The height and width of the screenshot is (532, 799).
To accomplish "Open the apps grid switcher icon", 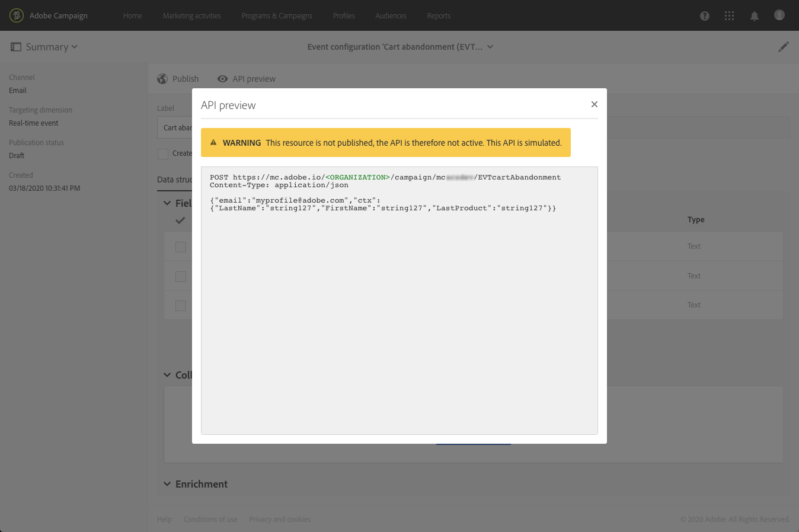I will [730, 16].
